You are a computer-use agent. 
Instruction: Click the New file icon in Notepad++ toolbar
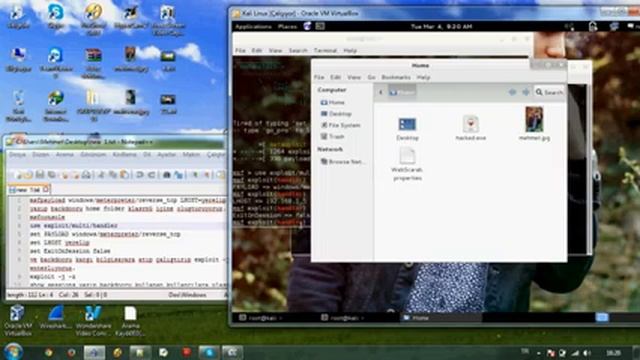[x=18, y=175]
